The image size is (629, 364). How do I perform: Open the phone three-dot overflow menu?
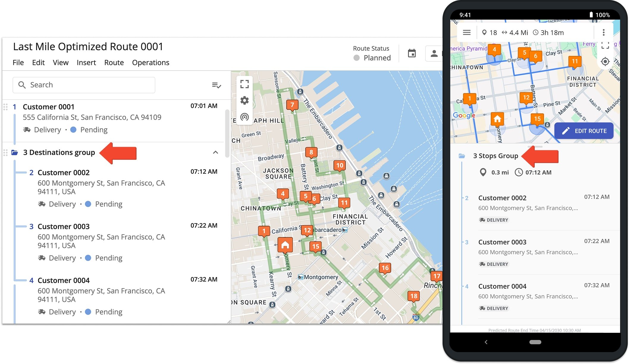603,32
